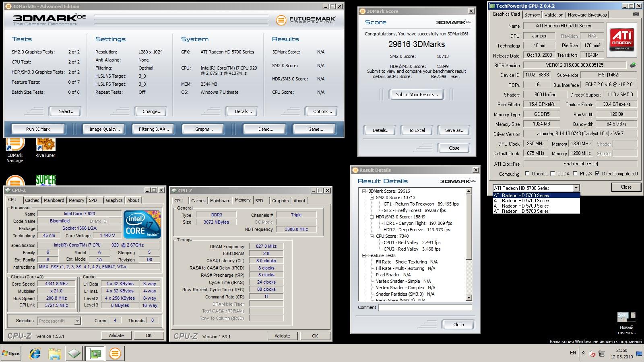Click the gray drive-shaped app icon in taskbar
644x362 pixels.
coord(74,354)
